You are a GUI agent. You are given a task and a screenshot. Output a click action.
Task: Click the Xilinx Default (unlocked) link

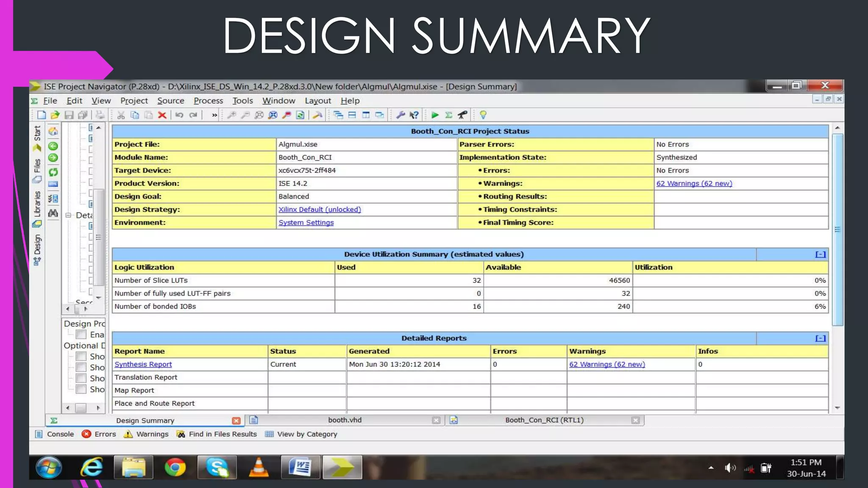coord(320,210)
